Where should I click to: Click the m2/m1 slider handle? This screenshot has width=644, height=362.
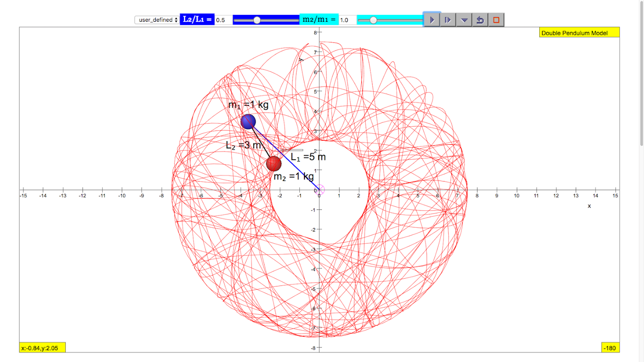(x=373, y=20)
